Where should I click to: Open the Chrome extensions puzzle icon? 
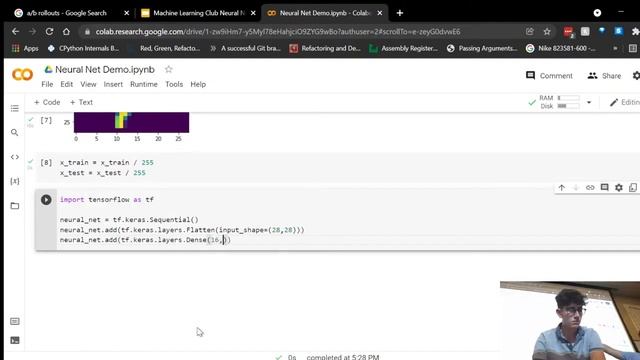pyautogui.click(x=636, y=31)
